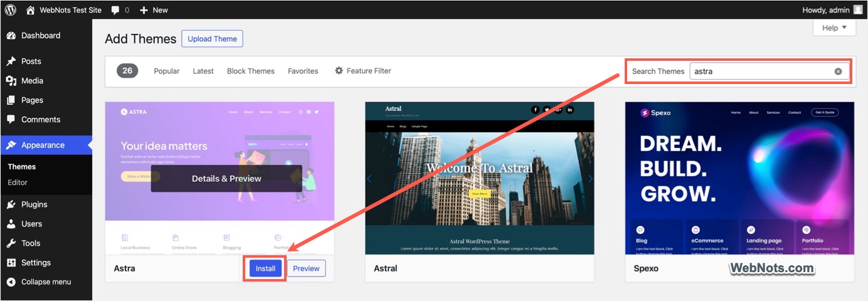Clear the search field with the X icon
The image size is (868, 301).
[x=838, y=71]
